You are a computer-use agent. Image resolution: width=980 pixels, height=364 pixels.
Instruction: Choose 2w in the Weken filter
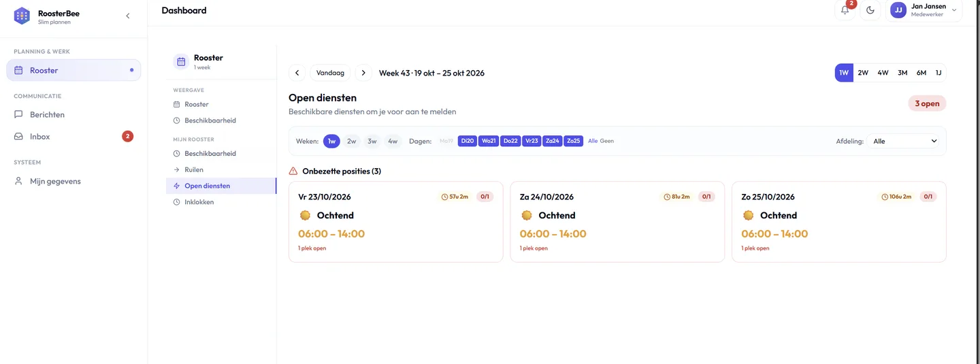[x=352, y=141]
